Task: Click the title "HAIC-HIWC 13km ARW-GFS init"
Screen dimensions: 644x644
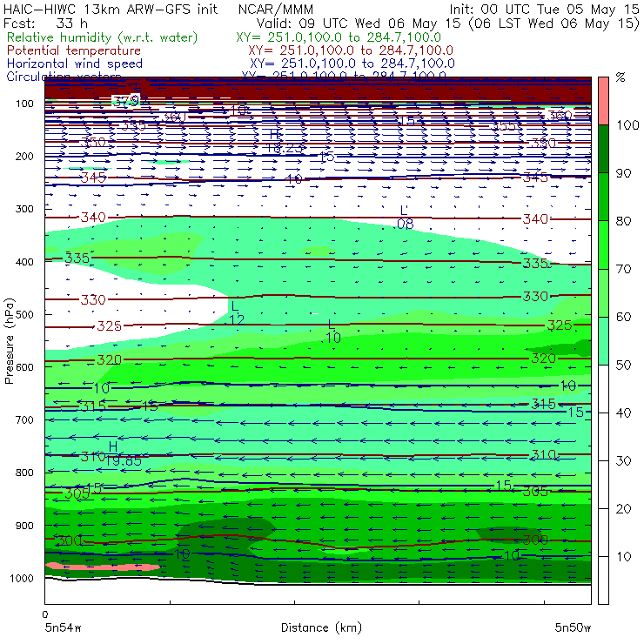Action: (x=111, y=9)
